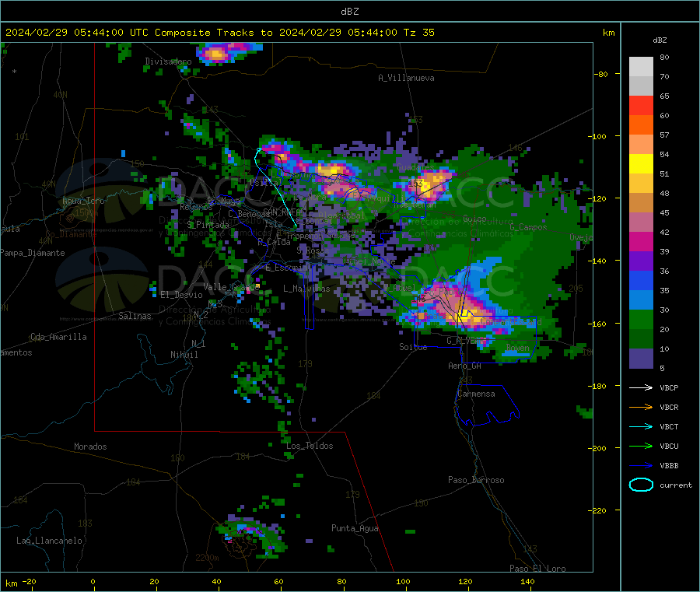Click the 'Pampa_Diamante' location label
The height and width of the screenshot is (592, 700).
32,253
